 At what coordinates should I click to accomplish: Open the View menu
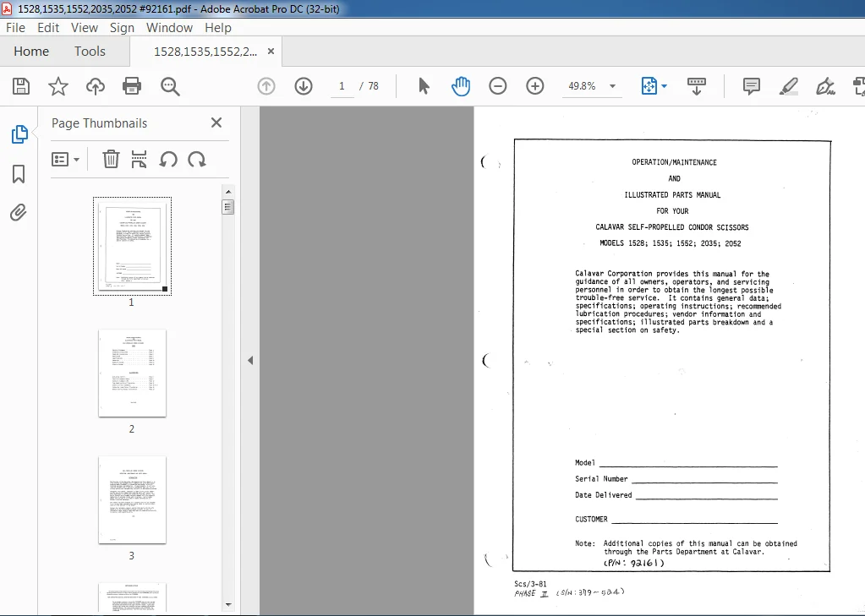point(85,28)
